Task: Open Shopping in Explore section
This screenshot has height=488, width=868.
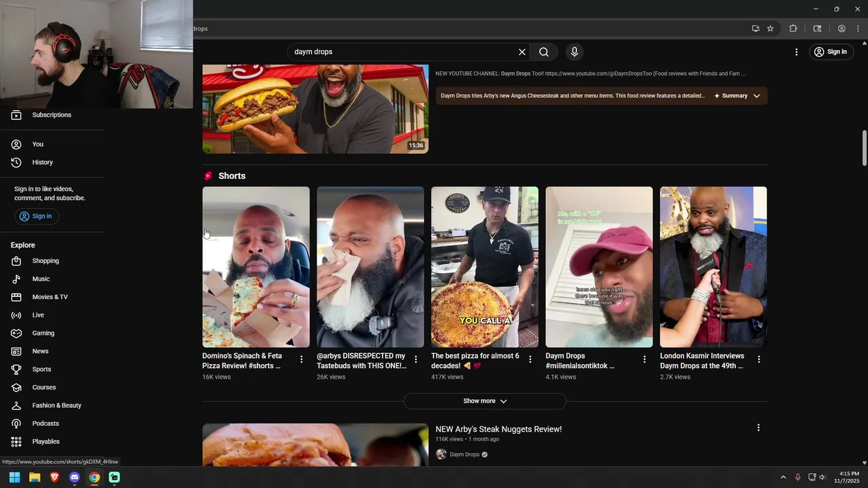Action: [x=52, y=261]
